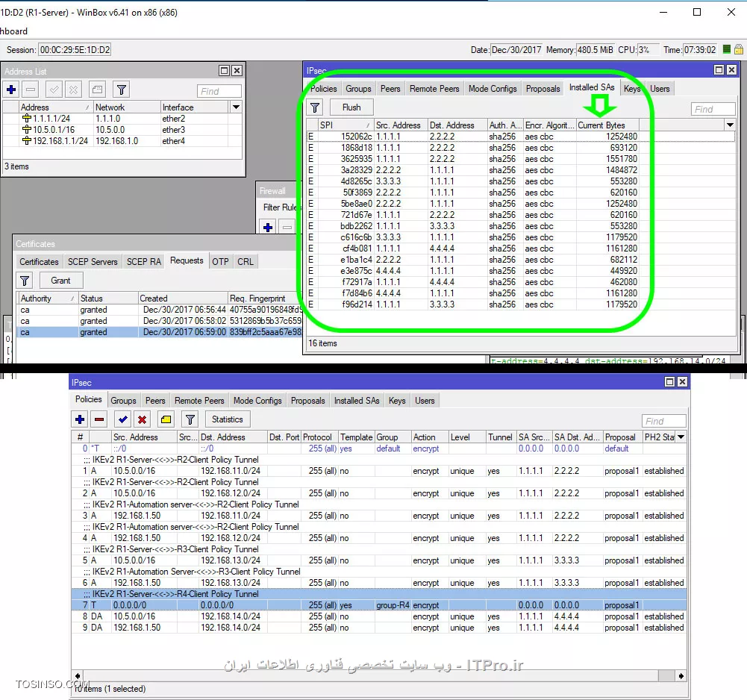Click the yellow comment icon in IPsec Policies
This screenshot has width=747, height=700.
(166, 419)
